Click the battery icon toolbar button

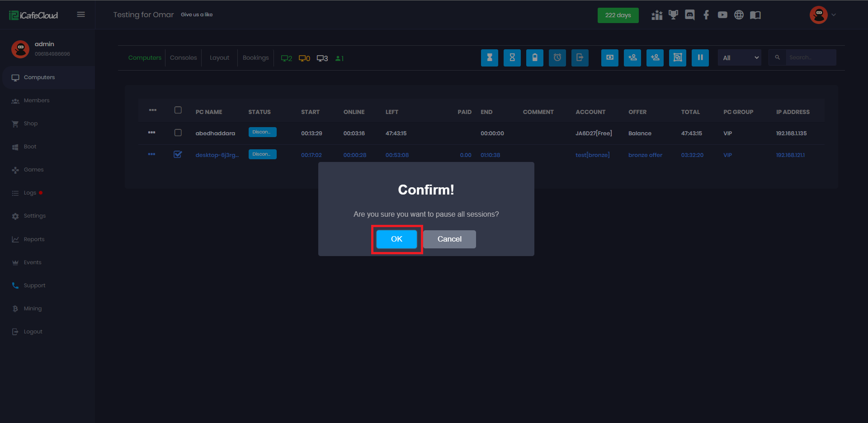pos(534,58)
